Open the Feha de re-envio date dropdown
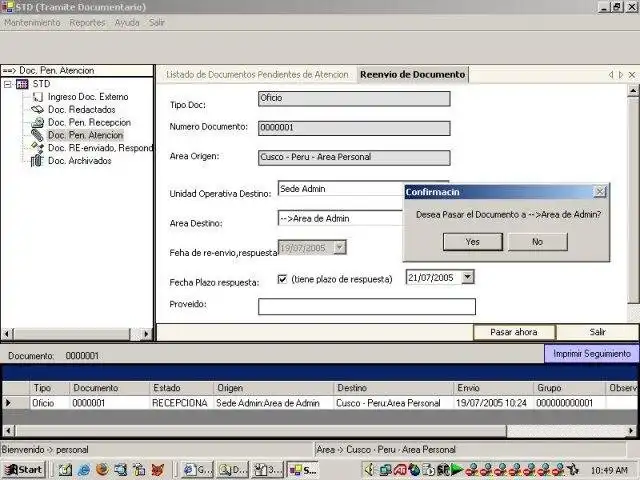640x480 pixels. [340, 247]
